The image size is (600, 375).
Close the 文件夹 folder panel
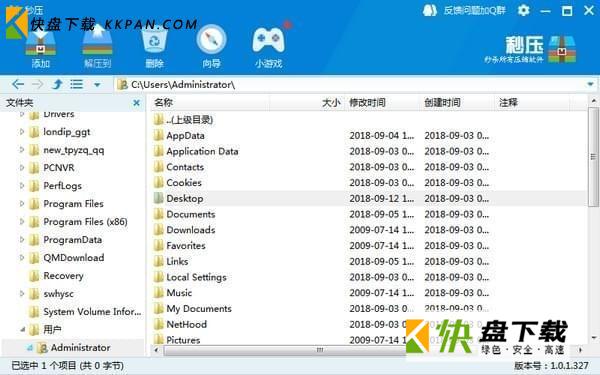click(136, 103)
